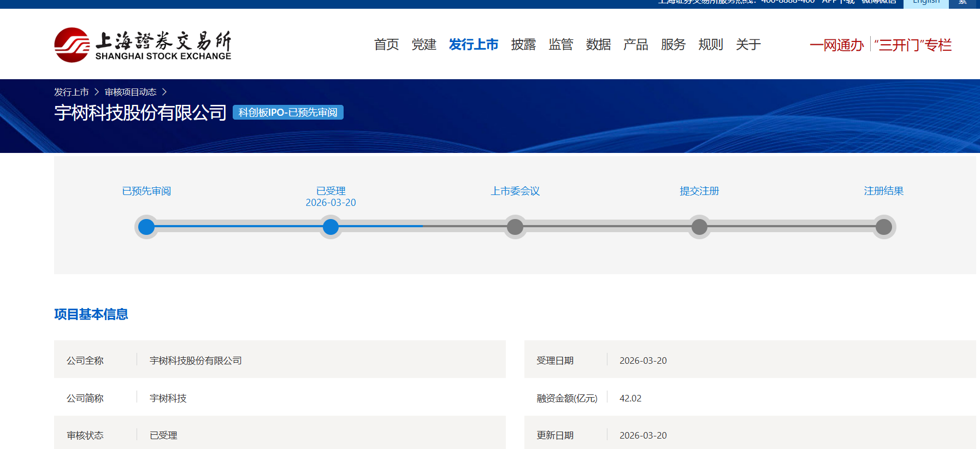
Task: Open the 关于 menu item
Action: pos(748,45)
